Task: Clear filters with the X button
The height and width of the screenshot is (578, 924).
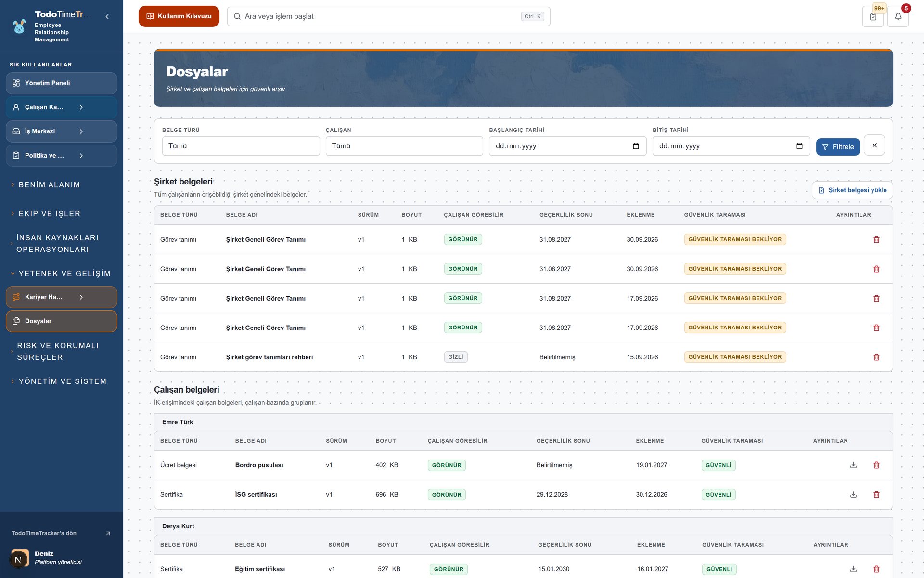Action: (874, 145)
